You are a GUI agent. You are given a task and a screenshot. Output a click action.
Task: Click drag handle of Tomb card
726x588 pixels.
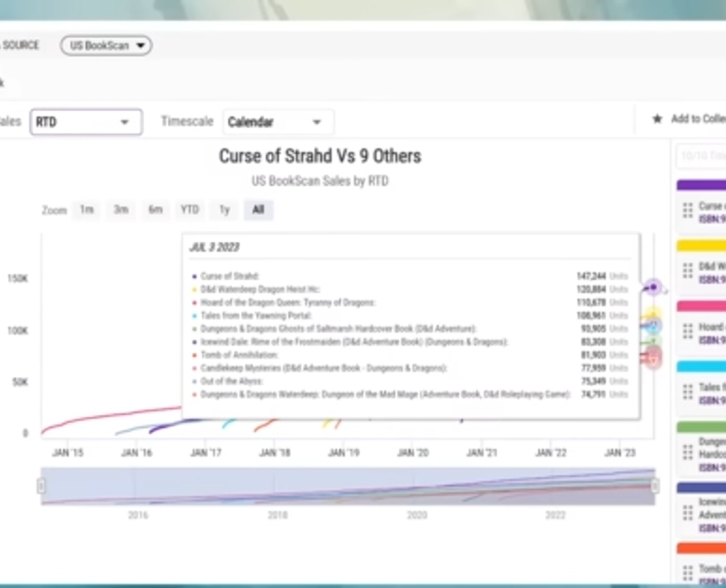tap(687, 573)
